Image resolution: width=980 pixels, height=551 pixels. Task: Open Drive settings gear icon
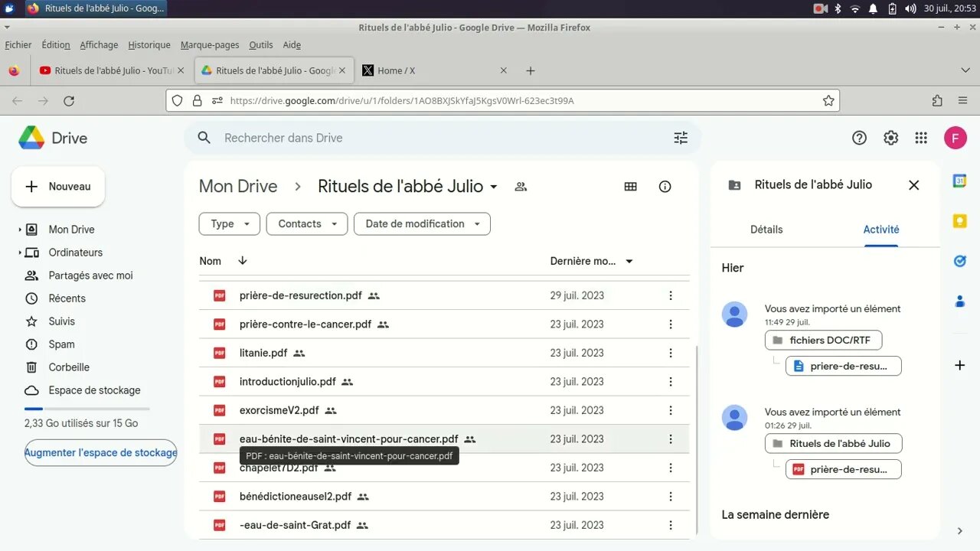click(890, 138)
